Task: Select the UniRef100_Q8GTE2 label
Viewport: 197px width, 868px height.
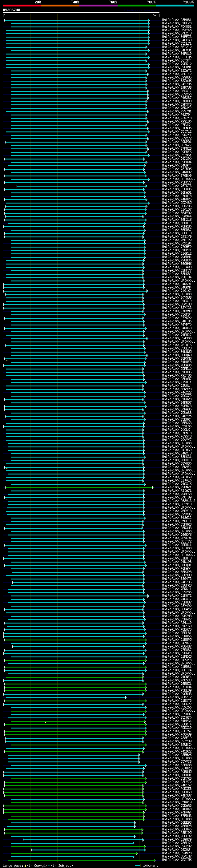Action: (x=177, y=74)
